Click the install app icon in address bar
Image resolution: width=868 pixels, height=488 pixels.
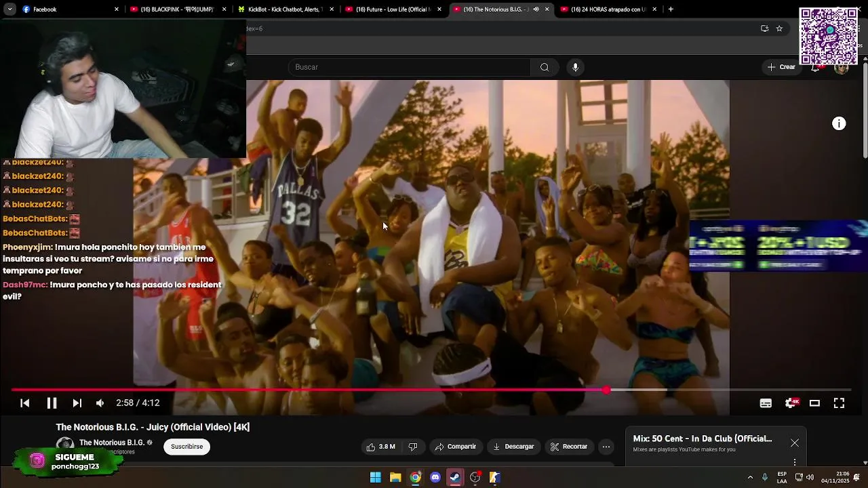coord(764,28)
